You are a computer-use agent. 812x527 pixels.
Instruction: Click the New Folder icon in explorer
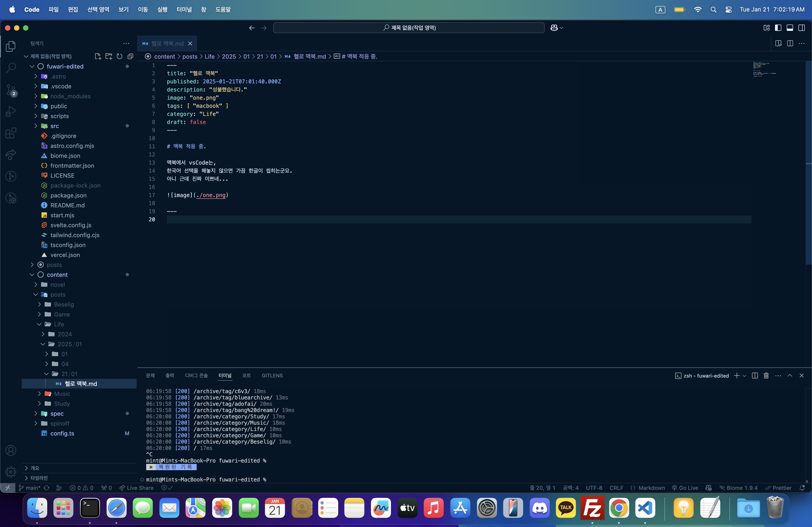[x=109, y=56]
